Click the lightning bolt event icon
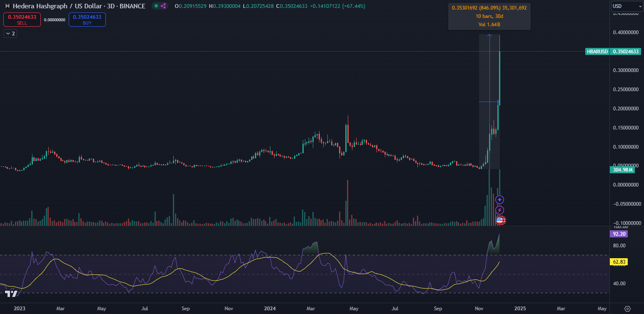This screenshot has width=644, height=314. [500, 210]
